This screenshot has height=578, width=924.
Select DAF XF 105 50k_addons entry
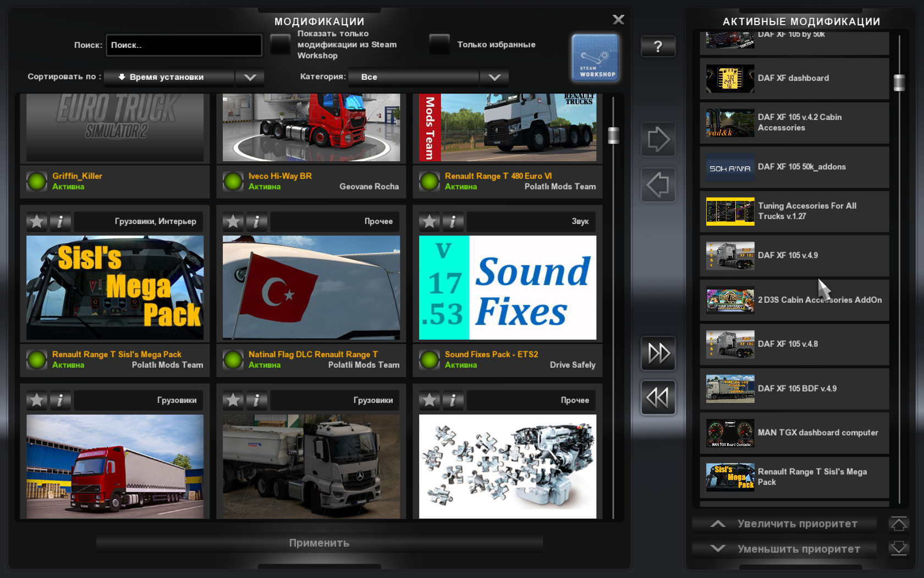[x=794, y=167]
